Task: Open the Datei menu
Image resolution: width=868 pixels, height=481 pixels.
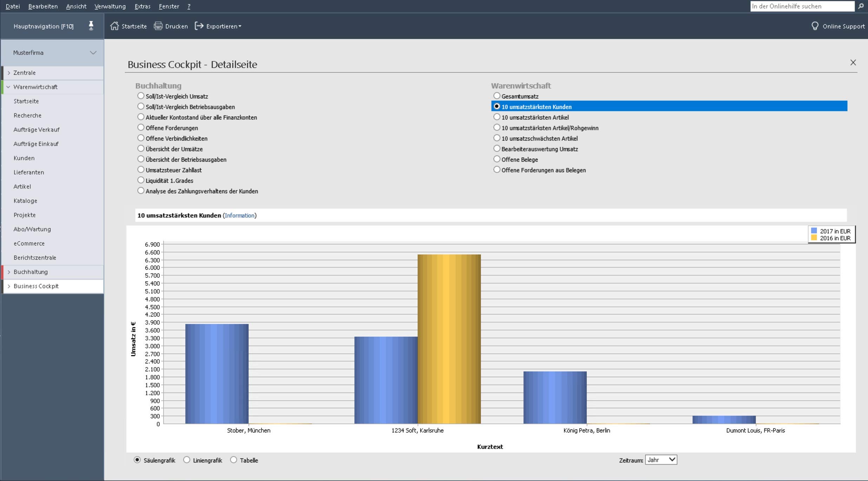Action: tap(13, 6)
